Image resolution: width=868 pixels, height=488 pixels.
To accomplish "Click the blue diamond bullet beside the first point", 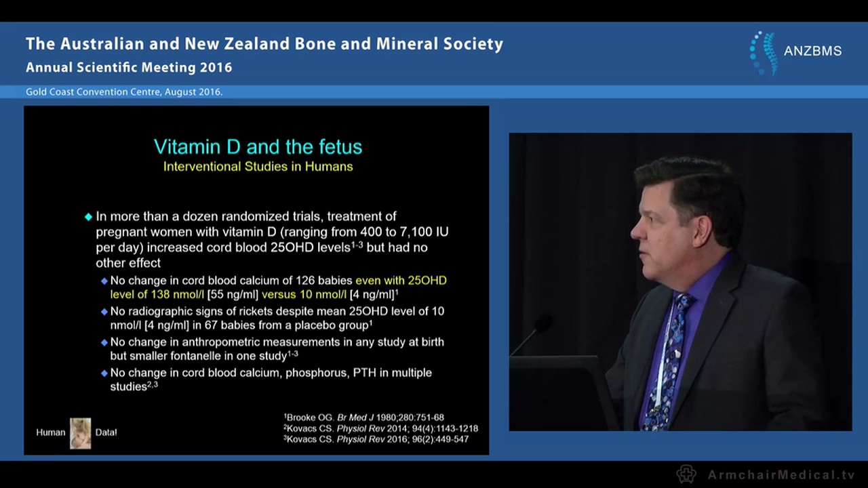I will point(87,216).
